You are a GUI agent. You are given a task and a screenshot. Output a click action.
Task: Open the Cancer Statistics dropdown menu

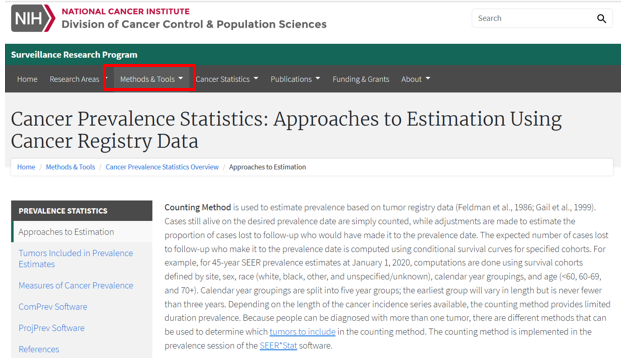pyautogui.click(x=227, y=79)
